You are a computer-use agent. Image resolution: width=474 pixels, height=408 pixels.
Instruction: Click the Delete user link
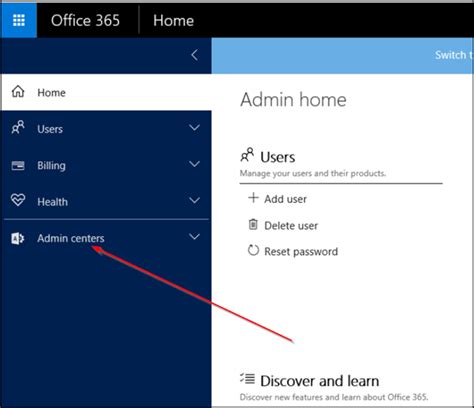coord(291,226)
